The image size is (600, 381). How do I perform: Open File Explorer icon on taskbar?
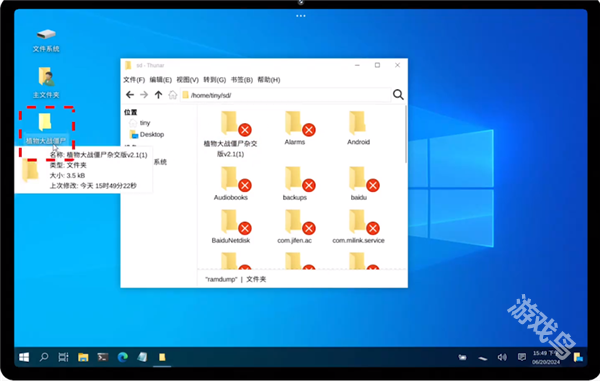(83, 357)
